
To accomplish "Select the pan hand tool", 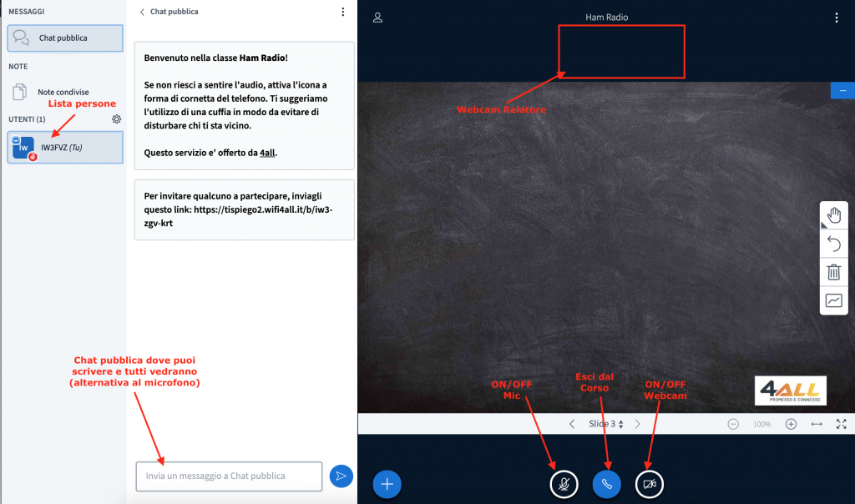I will [x=834, y=216].
